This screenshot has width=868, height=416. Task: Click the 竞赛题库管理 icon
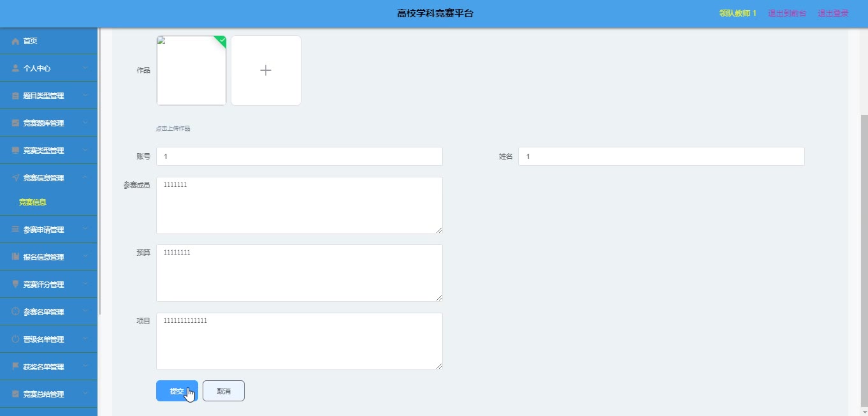(15, 123)
